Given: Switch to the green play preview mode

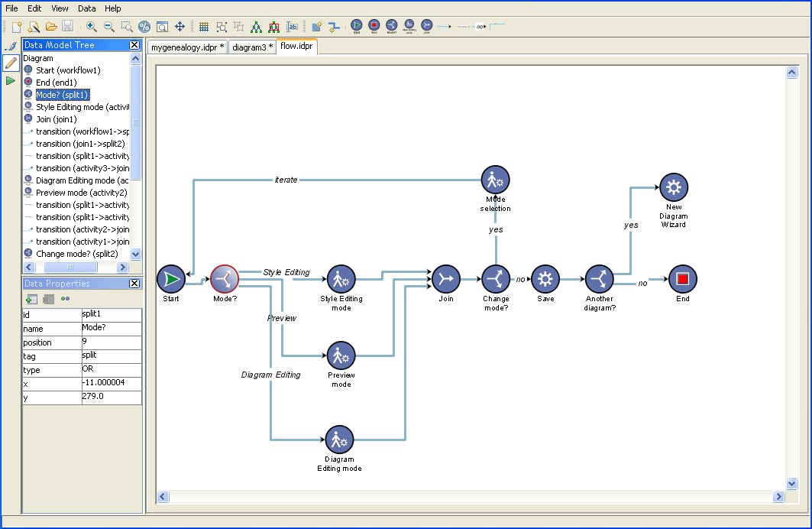Looking at the screenshot, I should coord(11,80).
